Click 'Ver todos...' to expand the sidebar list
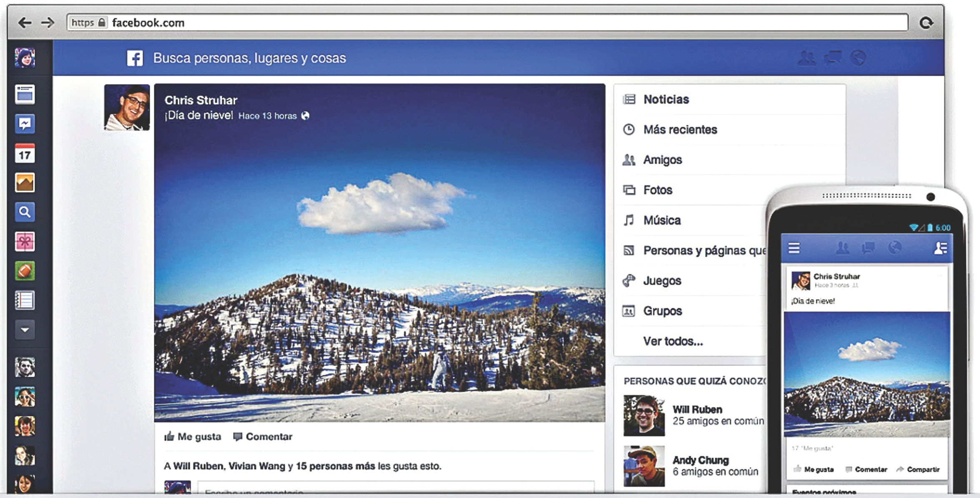 [x=673, y=341]
